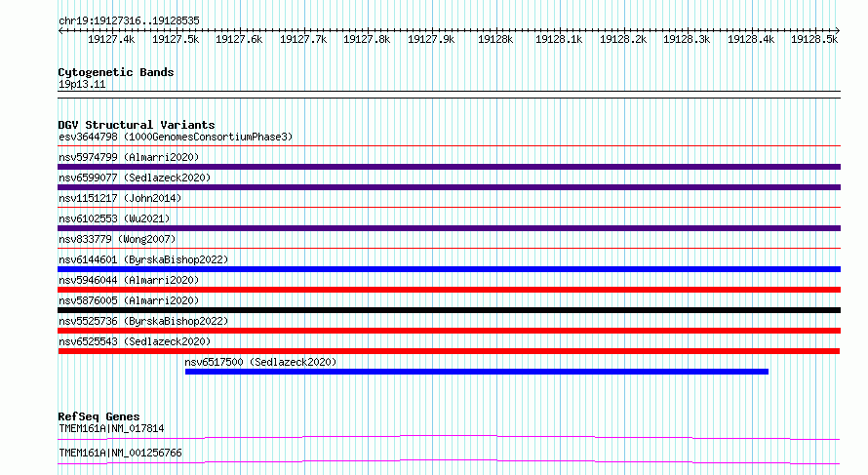Click ruler tick label 19127.6k
The height and width of the screenshot is (475, 868).
point(239,39)
